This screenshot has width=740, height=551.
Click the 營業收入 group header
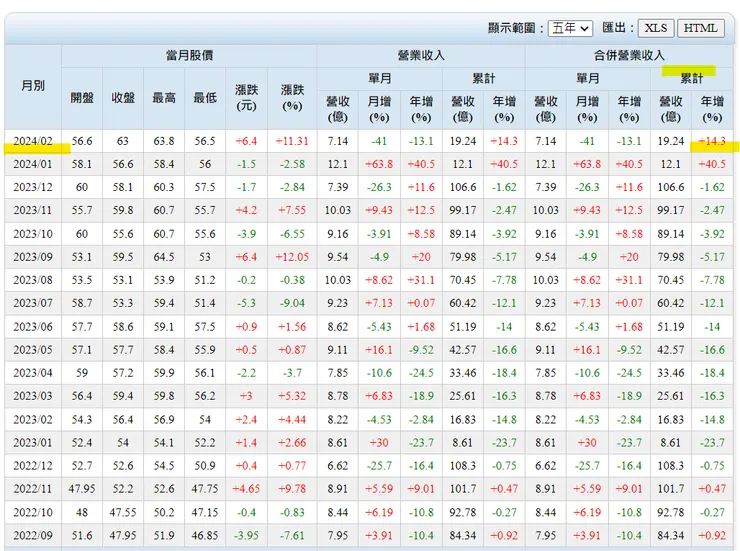click(x=421, y=56)
